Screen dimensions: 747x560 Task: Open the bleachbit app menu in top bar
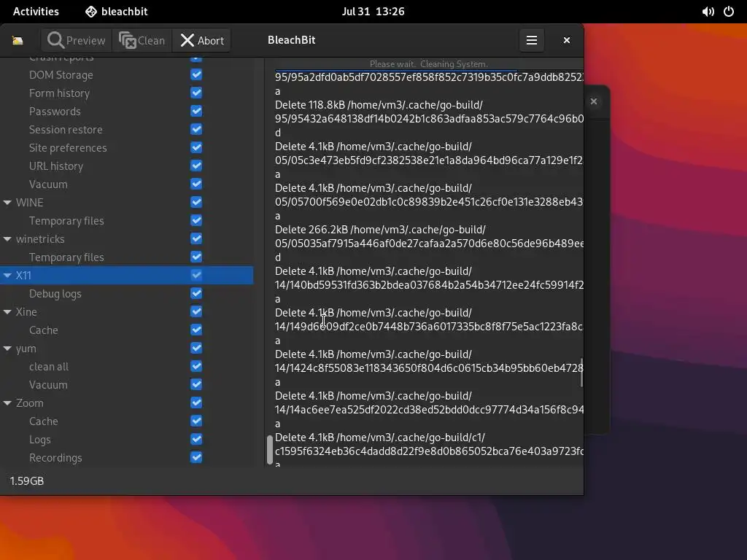tap(116, 12)
